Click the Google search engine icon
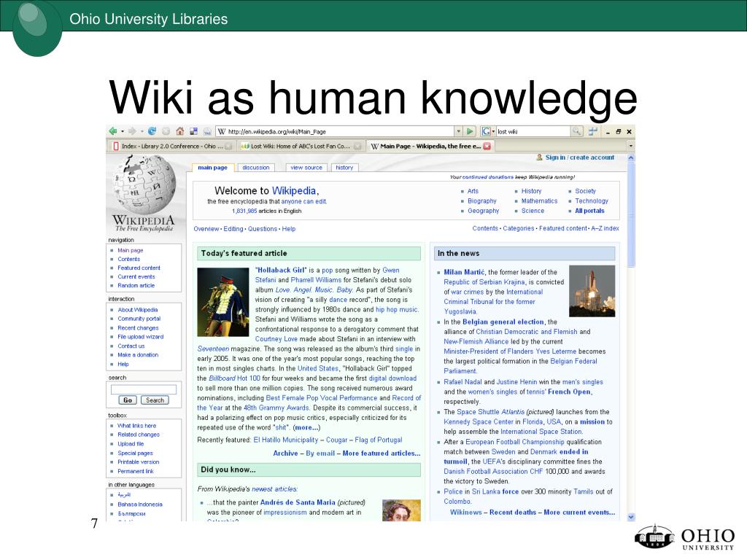 pos(486,131)
